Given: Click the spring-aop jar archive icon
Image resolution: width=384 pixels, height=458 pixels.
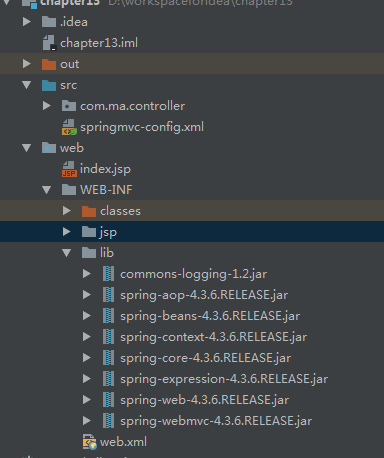Looking at the screenshot, I should point(109,295).
